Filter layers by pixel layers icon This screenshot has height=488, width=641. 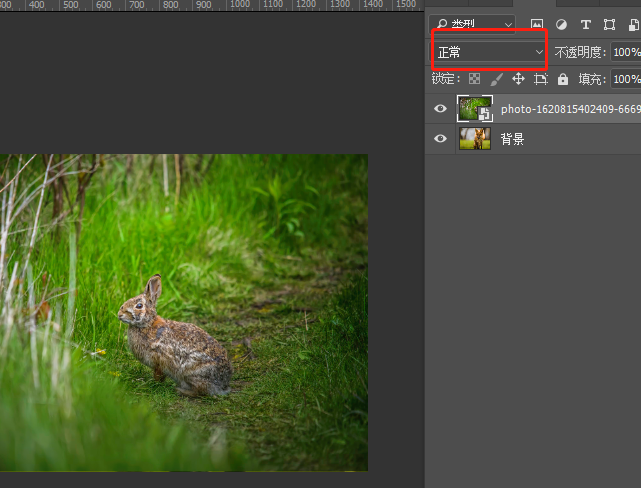coord(537,25)
